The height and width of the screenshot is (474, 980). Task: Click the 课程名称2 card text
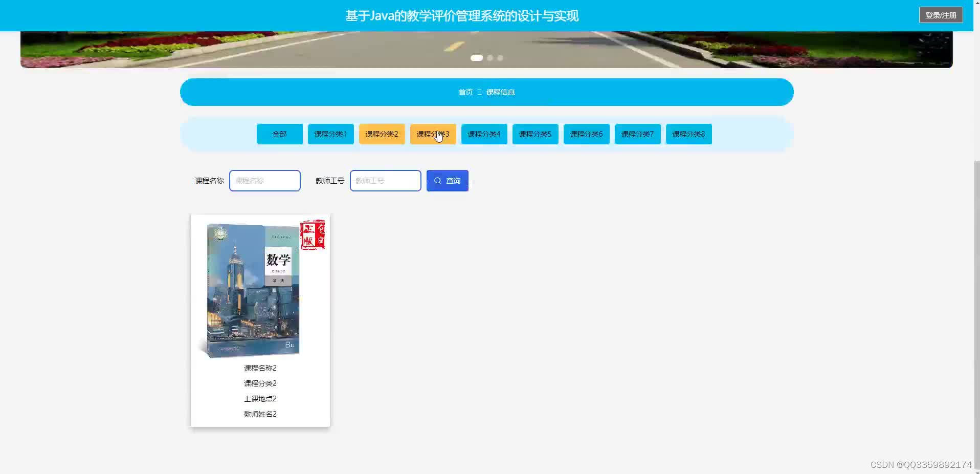[x=260, y=368]
